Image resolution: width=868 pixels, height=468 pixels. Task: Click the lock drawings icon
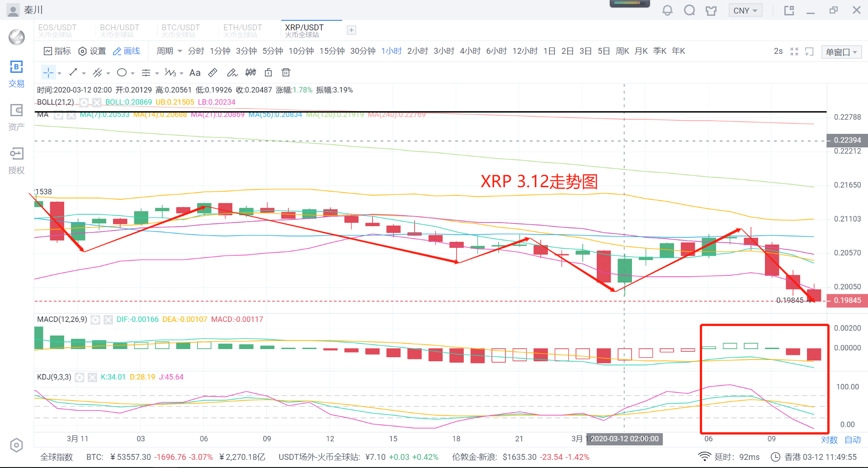point(268,72)
